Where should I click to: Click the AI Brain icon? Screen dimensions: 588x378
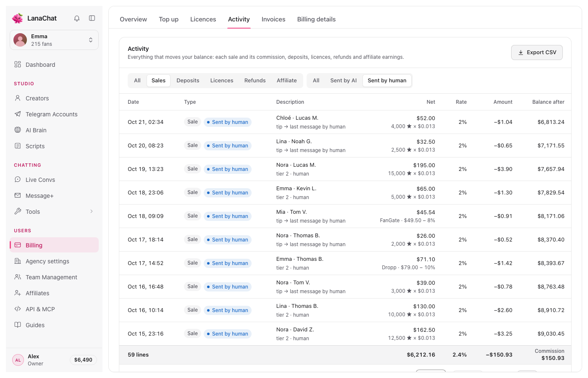point(18,130)
